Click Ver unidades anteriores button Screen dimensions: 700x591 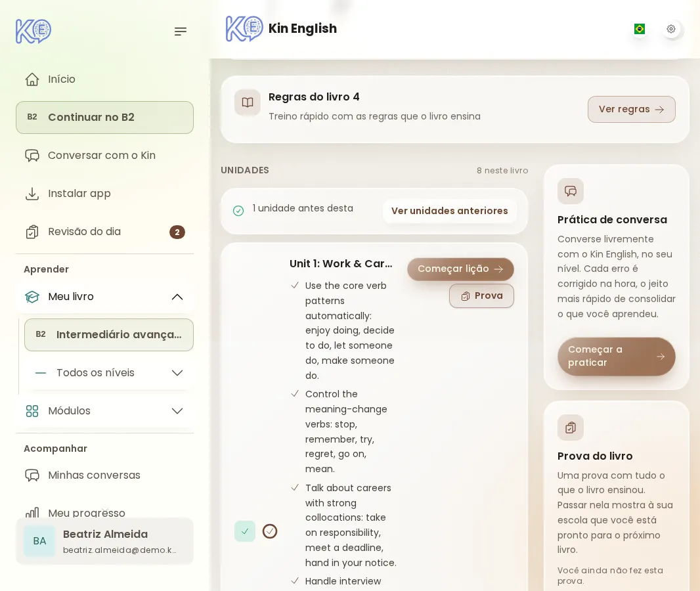pyautogui.click(x=450, y=211)
